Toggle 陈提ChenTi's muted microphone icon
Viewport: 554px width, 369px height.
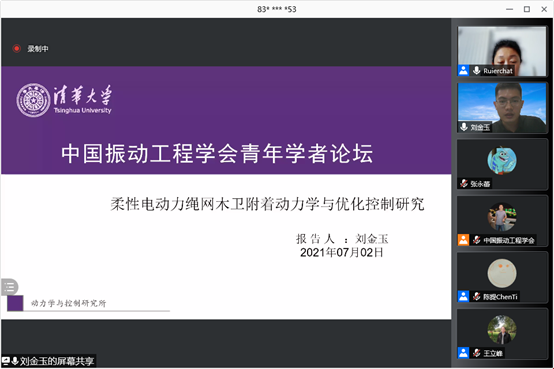(x=477, y=297)
